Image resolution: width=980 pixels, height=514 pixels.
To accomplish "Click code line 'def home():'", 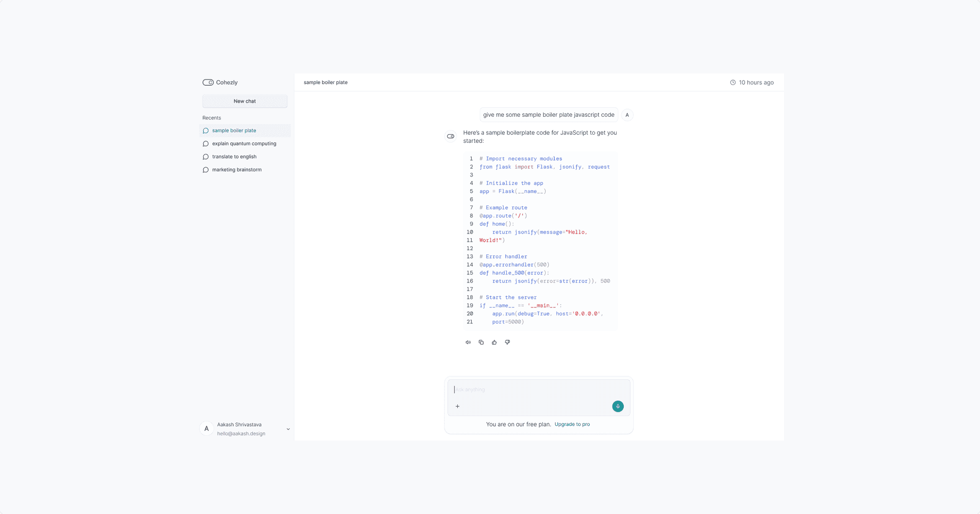I will [497, 224].
